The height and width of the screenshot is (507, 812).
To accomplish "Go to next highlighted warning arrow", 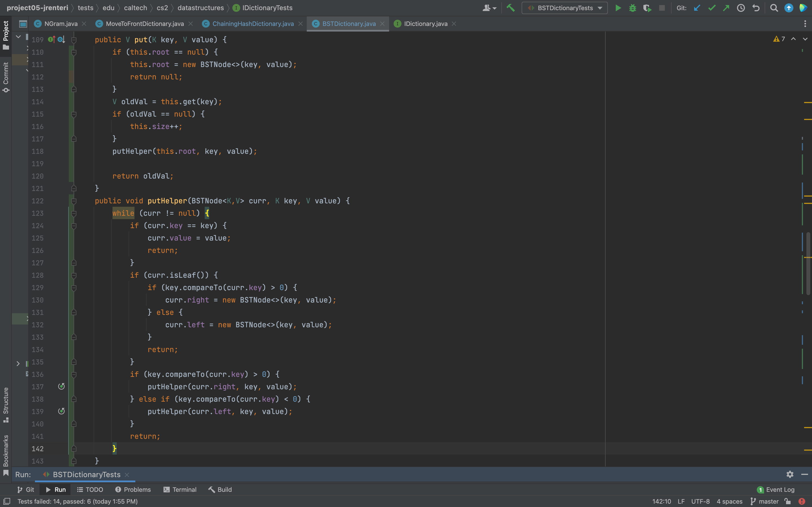I will [x=805, y=39].
